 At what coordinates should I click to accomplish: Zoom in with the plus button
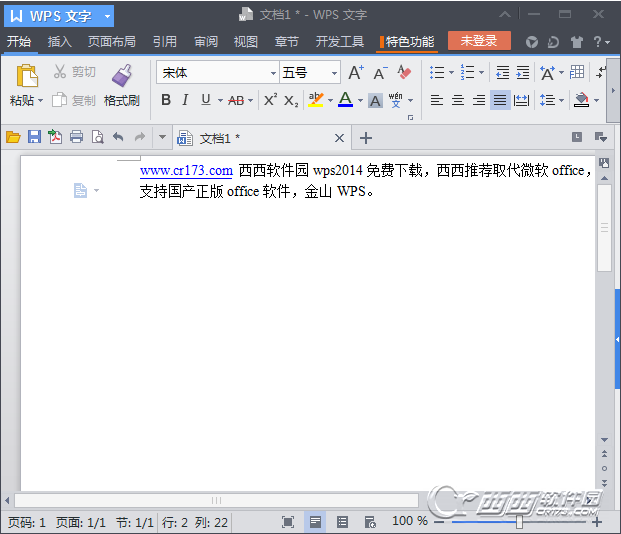tap(597, 523)
